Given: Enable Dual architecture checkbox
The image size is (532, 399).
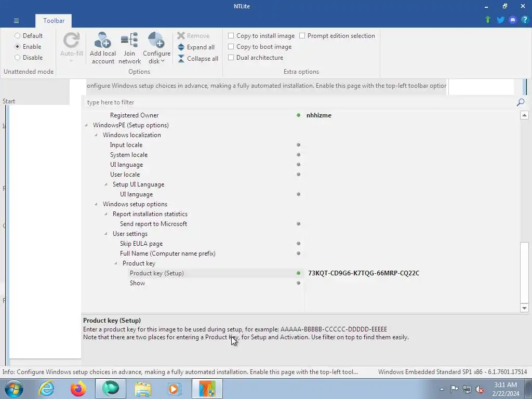Looking at the screenshot, I should pos(231,57).
